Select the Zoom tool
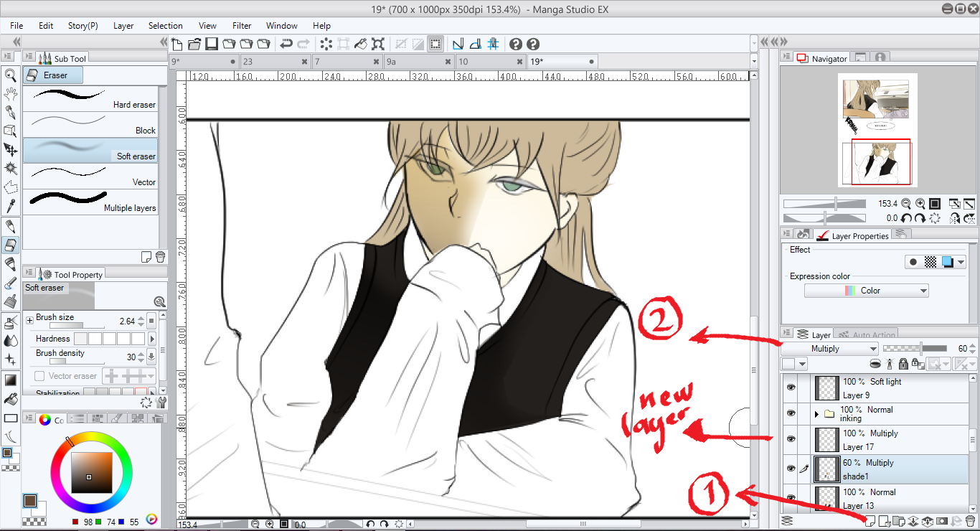Image resolution: width=980 pixels, height=531 pixels. (x=10, y=75)
